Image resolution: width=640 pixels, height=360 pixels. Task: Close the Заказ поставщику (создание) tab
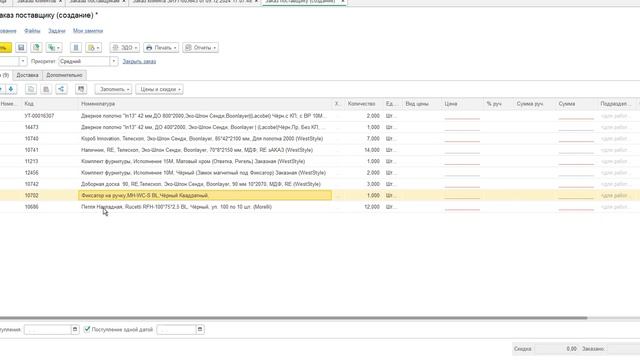(342, 2)
